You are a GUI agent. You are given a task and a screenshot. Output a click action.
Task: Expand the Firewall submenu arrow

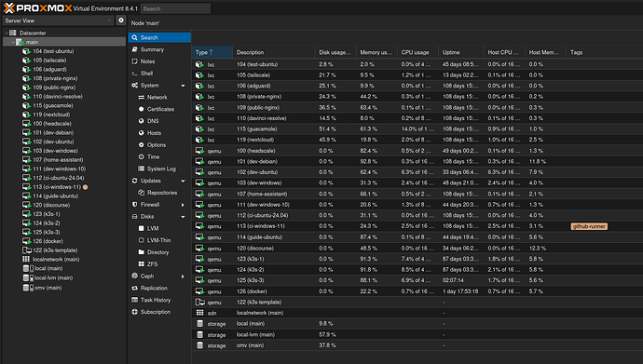tap(183, 205)
